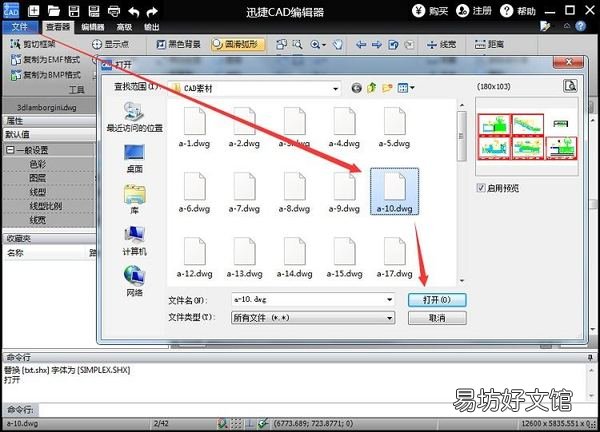Select file a-1.dwg
Screen dimensions: 600x432
pos(194,128)
